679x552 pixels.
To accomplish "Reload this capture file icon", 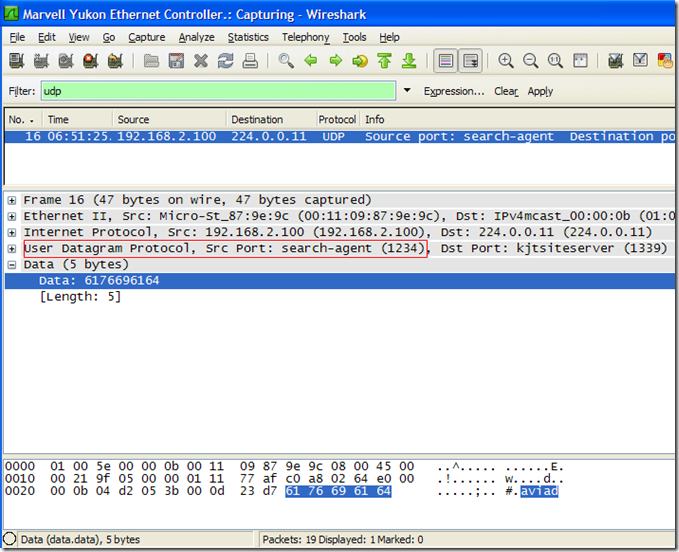I will 225,61.
